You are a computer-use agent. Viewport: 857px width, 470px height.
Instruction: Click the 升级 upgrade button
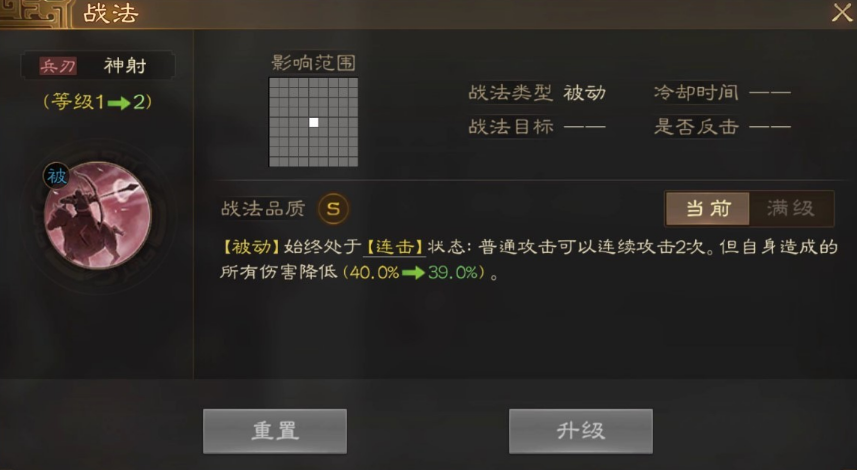(580, 431)
